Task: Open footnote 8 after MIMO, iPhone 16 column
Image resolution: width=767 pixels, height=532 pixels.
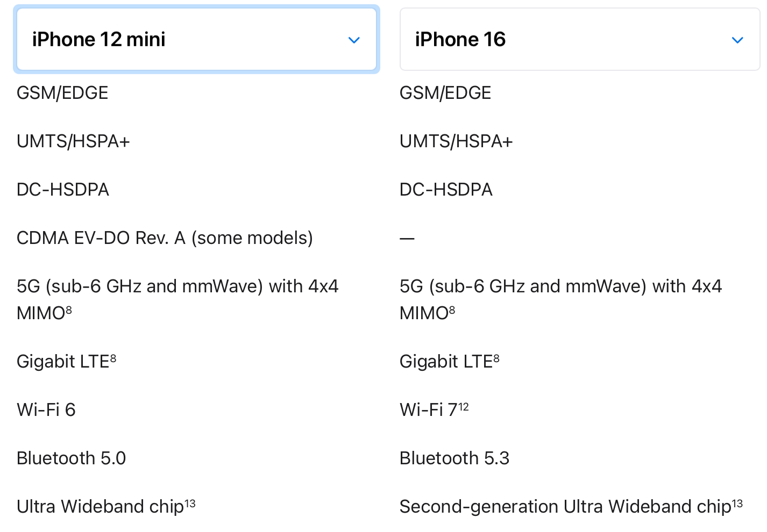Action: tap(452, 310)
